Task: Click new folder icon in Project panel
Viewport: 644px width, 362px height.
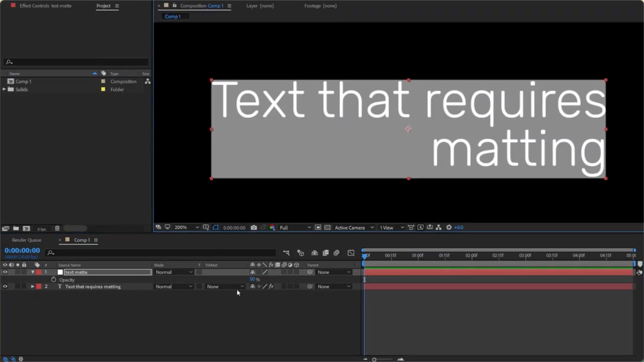Action: [16, 229]
